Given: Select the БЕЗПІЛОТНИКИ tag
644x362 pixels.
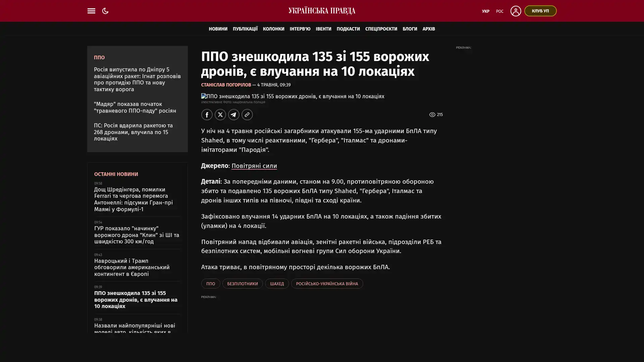Looking at the screenshot, I should tap(243, 284).
